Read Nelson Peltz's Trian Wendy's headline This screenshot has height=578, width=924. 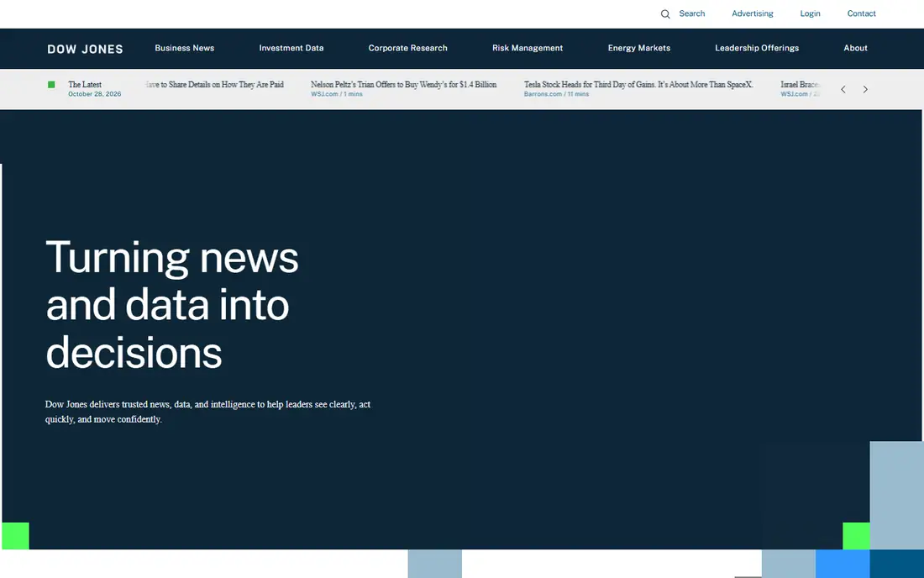point(404,85)
